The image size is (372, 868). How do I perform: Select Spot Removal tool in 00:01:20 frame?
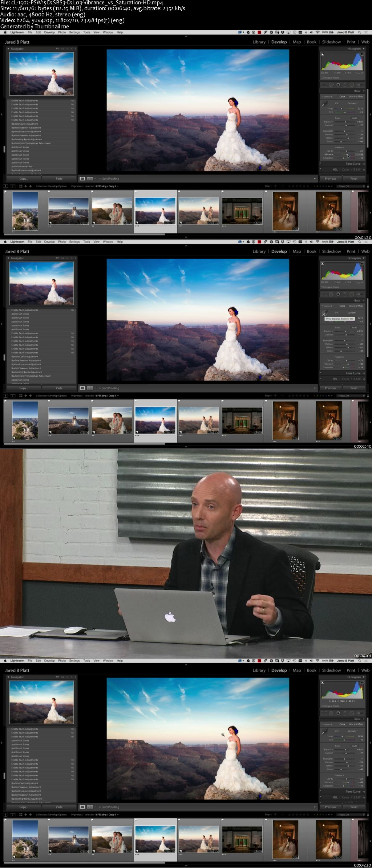click(331, 85)
